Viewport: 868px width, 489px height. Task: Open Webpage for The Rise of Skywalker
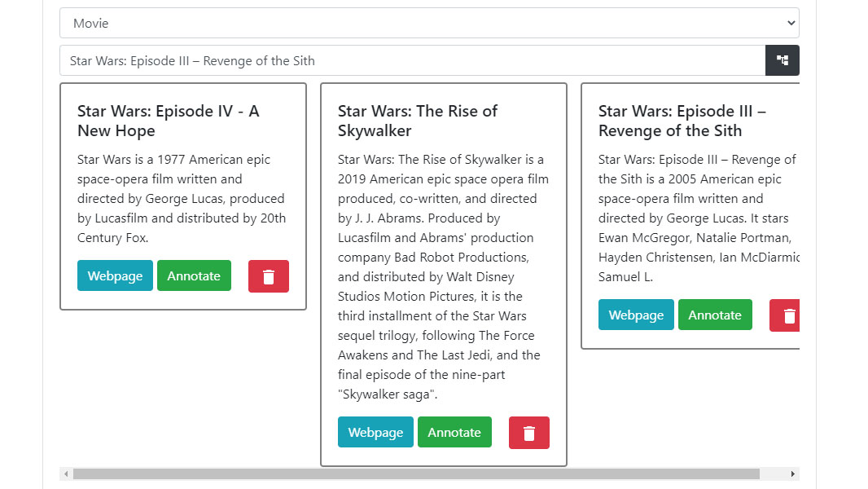point(375,432)
